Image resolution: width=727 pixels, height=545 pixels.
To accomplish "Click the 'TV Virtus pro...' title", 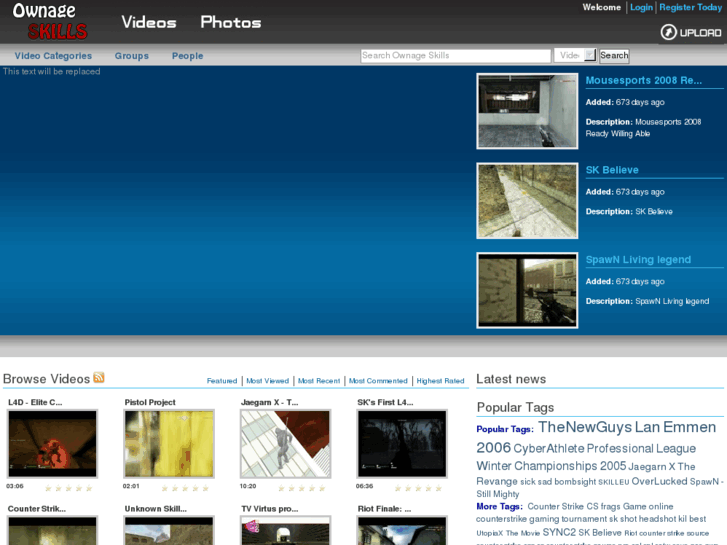I will [x=270, y=509].
